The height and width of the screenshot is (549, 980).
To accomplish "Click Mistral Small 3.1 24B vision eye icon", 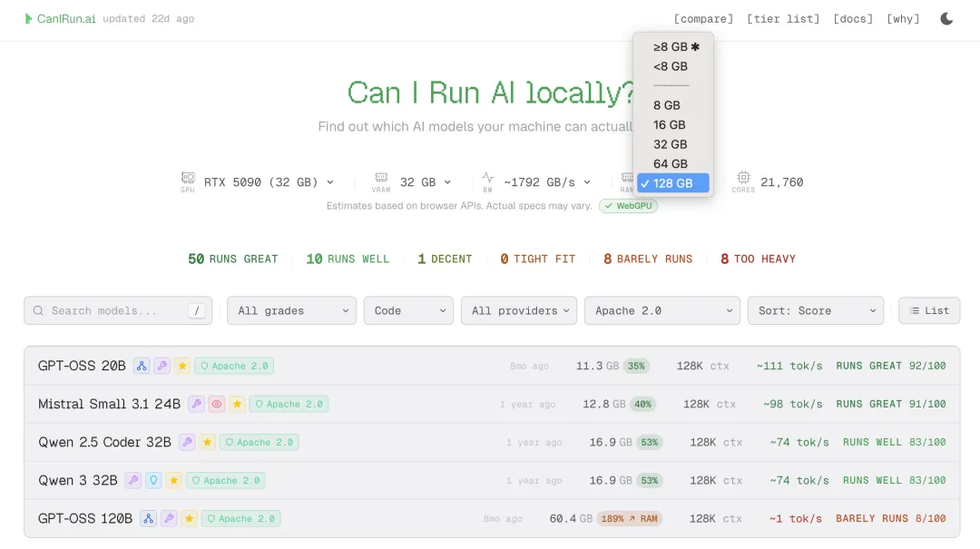I will [216, 404].
